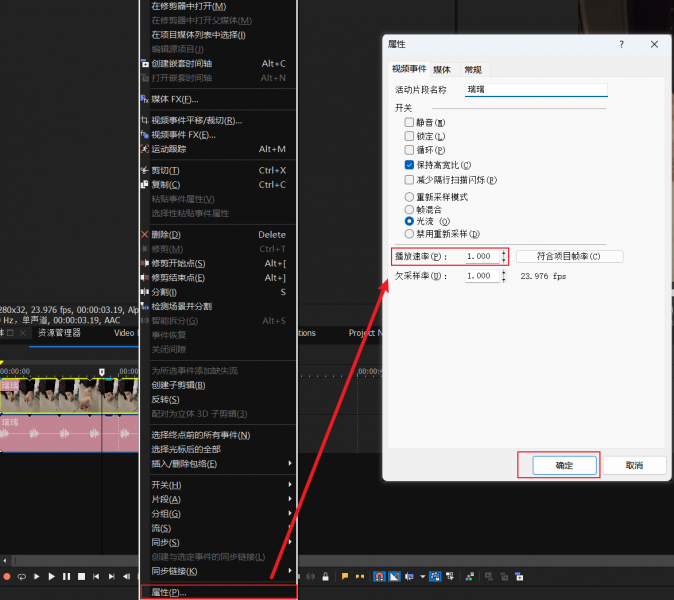The width and height of the screenshot is (674, 600).
Task: Choose 视频事件平移/裁切 from context menu
Action: point(196,120)
